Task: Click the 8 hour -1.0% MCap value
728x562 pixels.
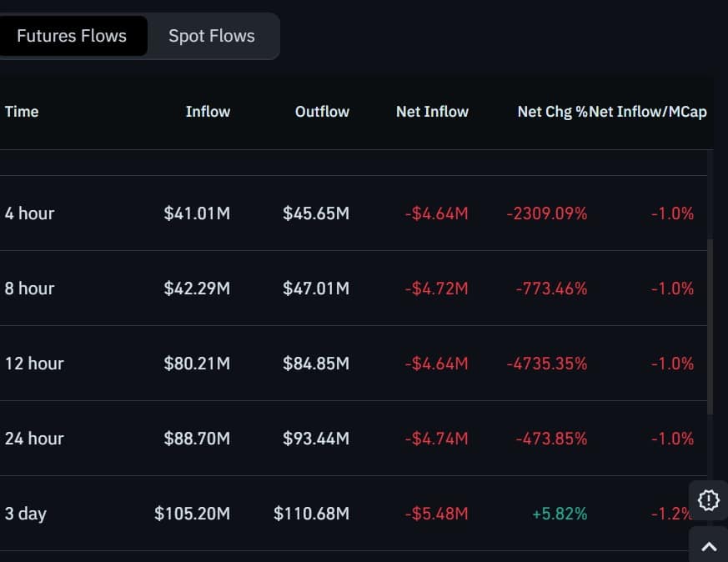Action: (672, 289)
